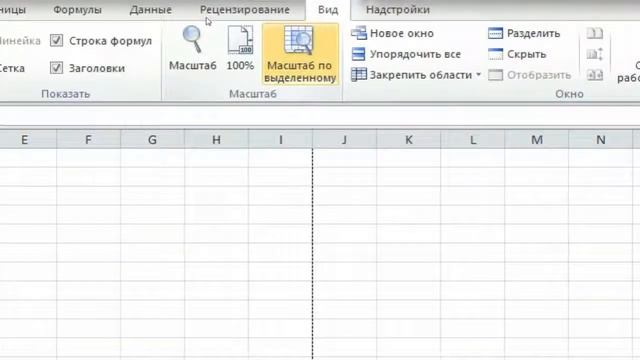Open the Рецензирование ribbon tab
This screenshot has width=640, height=360.
(245, 10)
